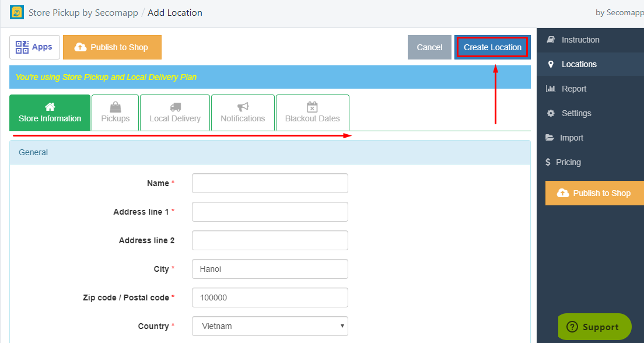This screenshot has width=644, height=343.
Task: Click the Cancel button
Action: [x=429, y=47]
